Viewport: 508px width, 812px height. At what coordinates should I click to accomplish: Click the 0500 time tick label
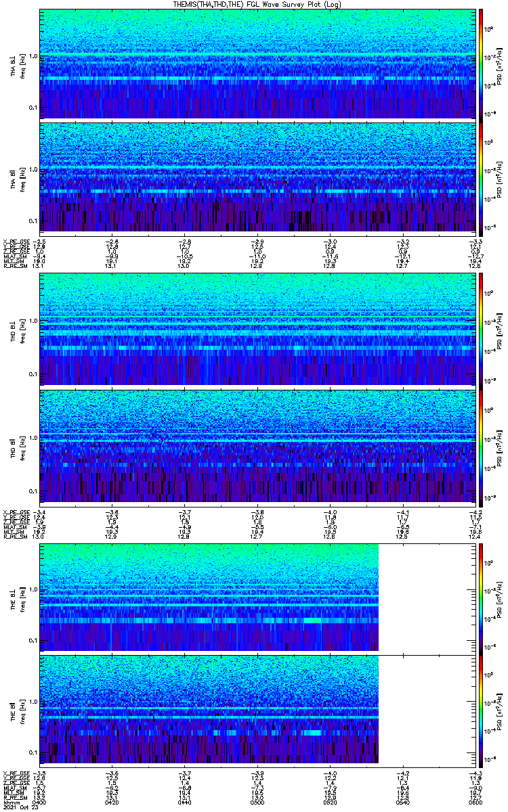257,803
